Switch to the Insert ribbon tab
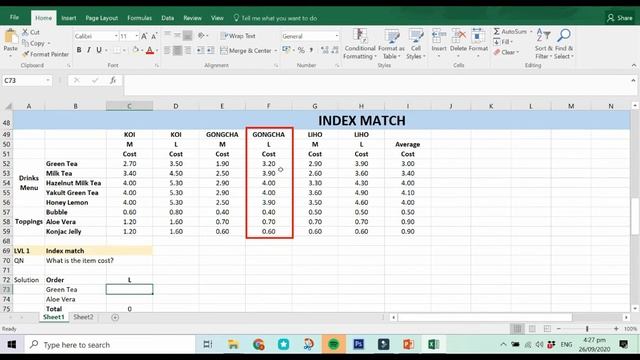 69,18
